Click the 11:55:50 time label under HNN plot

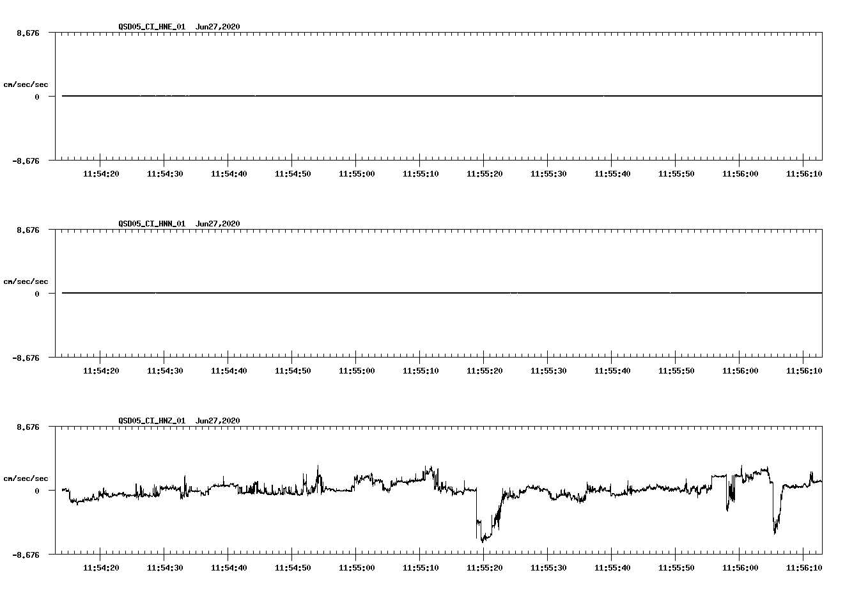676,371
